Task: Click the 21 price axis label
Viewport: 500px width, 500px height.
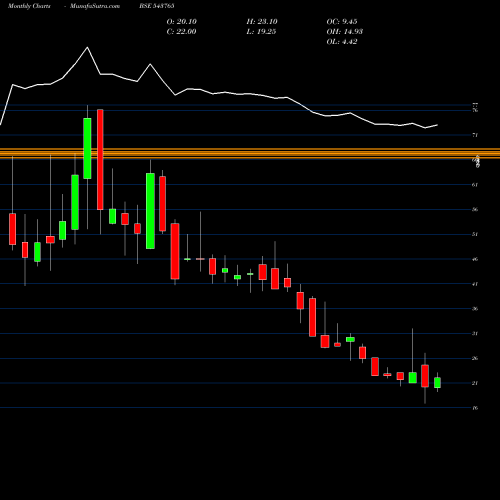Action: (475, 383)
